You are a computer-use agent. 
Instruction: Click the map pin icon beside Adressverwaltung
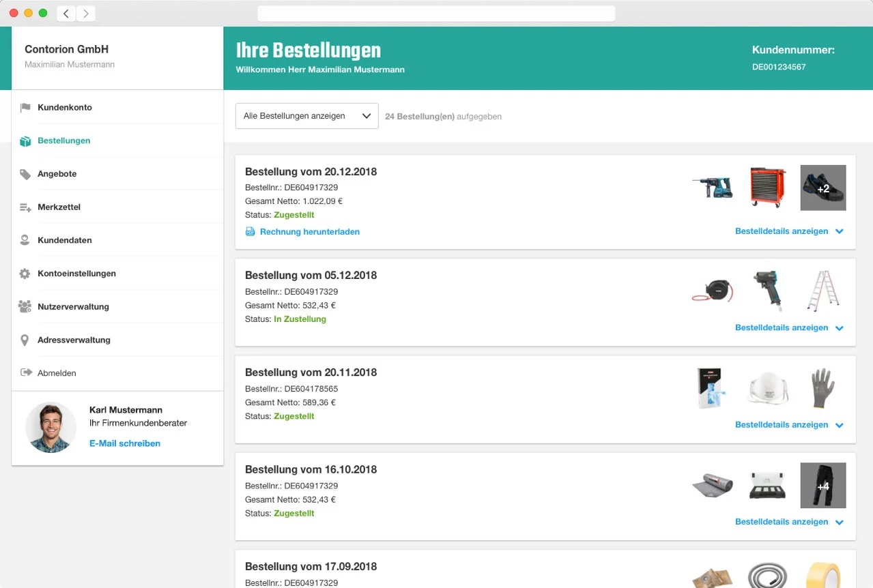pos(25,340)
